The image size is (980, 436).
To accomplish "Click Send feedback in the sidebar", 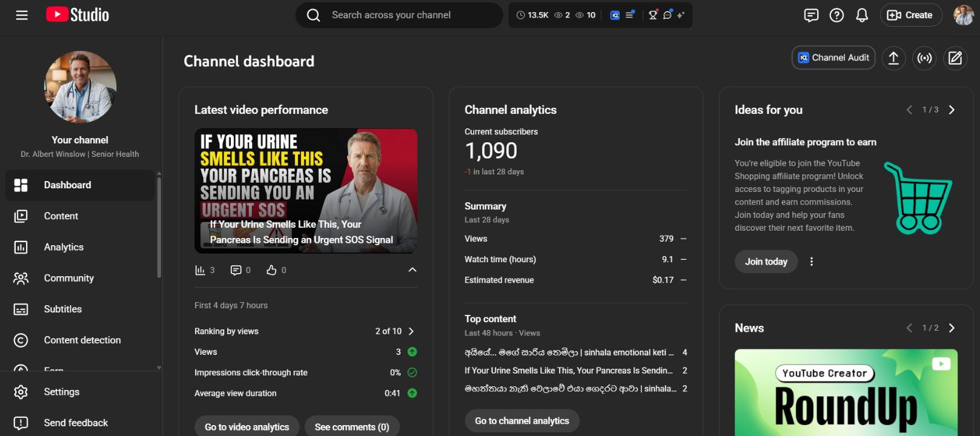I will point(80,423).
